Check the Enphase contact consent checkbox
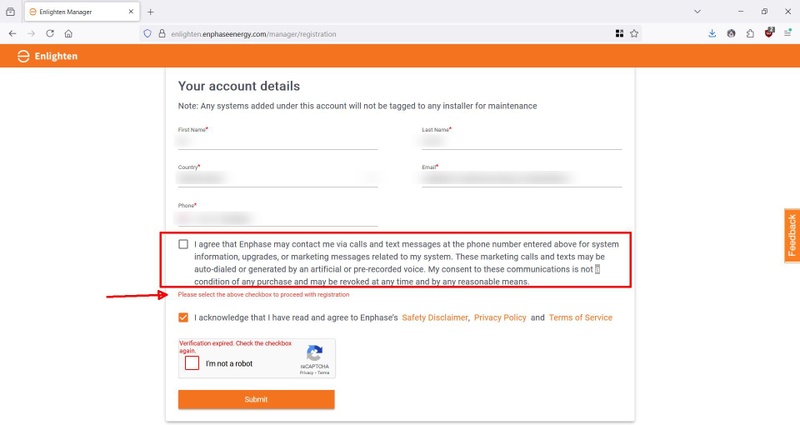This screenshot has width=800, height=425. 183,244
